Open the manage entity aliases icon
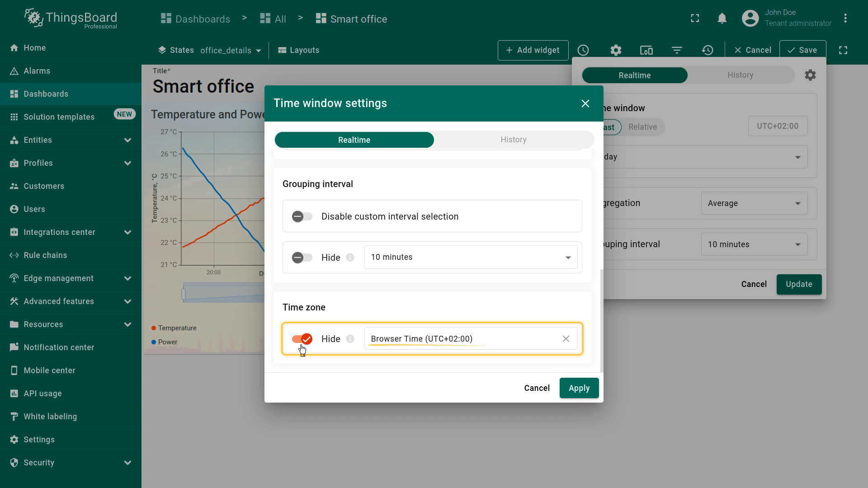Image resolution: width=868 pixels, height=488 pixels. tap(646, 50)
